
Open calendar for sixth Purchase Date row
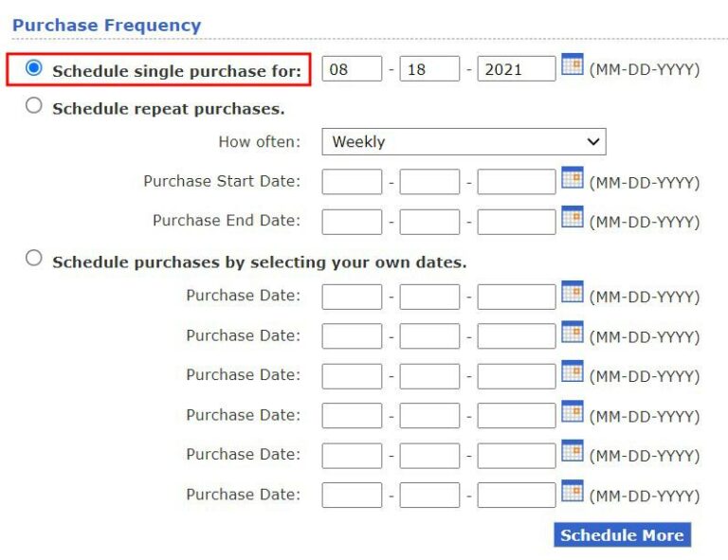[572, 491]
